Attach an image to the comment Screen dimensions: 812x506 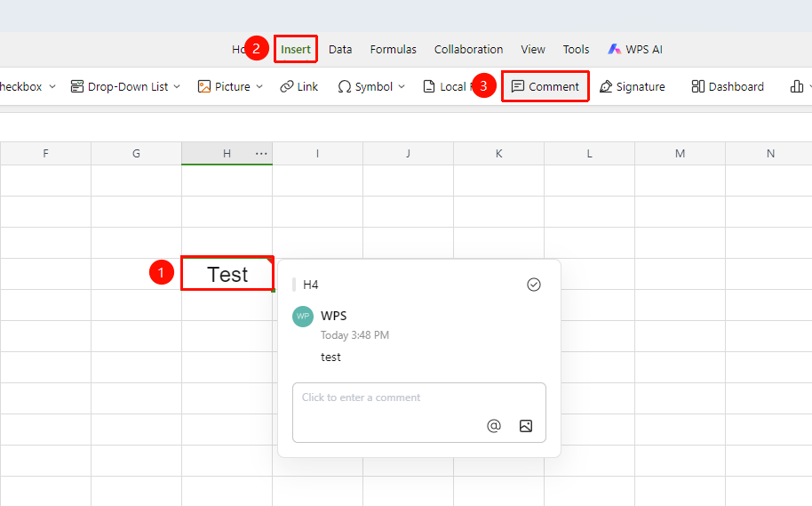pos(526,426)
